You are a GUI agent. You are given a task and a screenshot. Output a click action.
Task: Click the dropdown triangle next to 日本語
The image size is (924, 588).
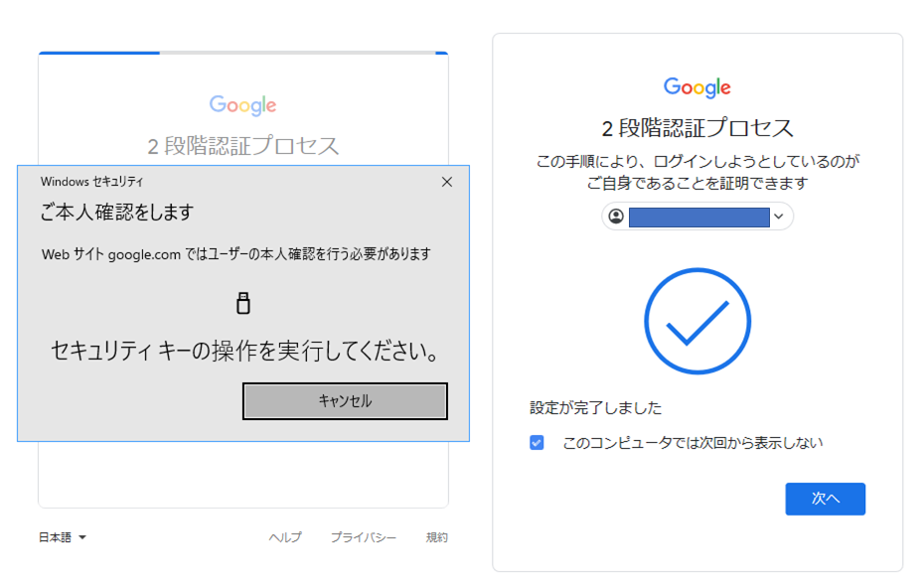pos(82,537)
